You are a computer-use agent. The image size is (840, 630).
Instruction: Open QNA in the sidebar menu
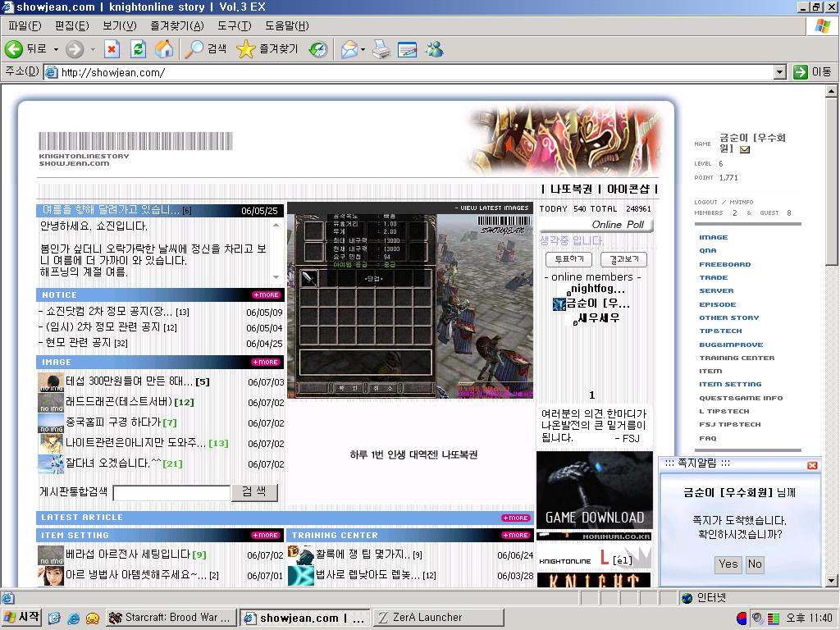click(707, 250)
